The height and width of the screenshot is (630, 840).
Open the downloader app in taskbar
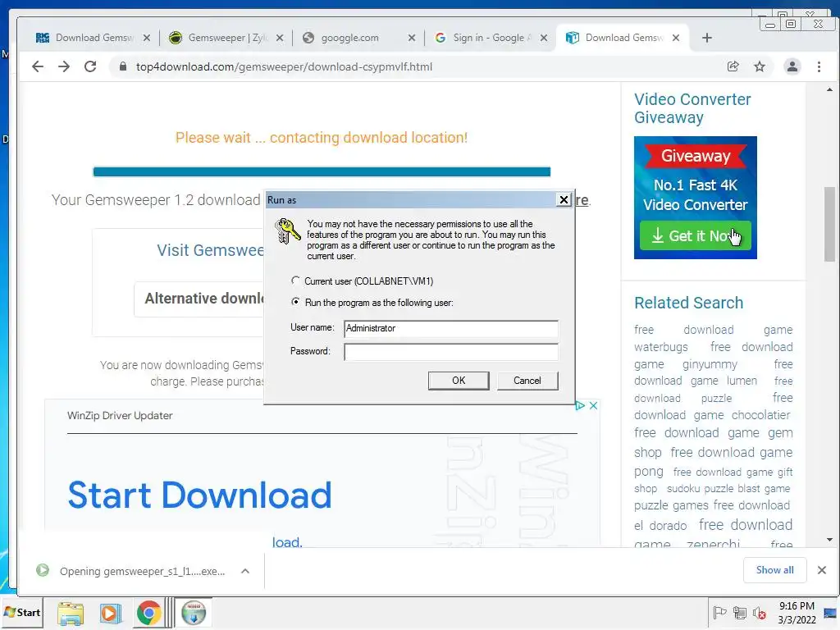pyautogui.click(x=194, y=613)
